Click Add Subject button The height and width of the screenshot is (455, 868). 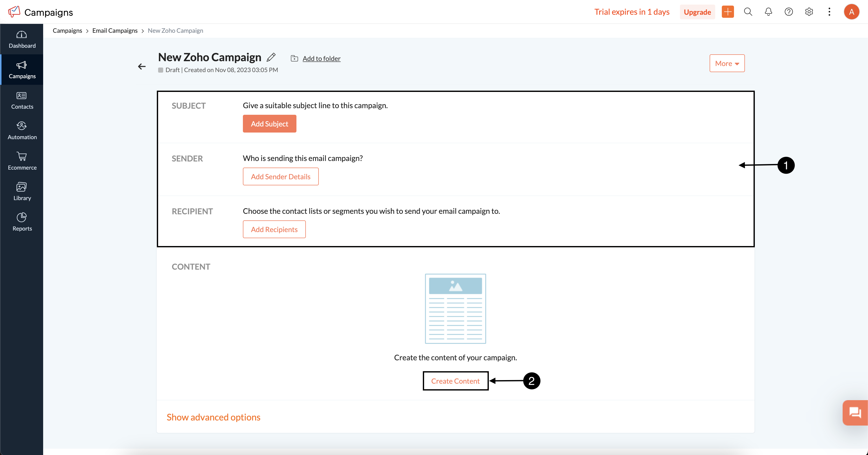pos(270,124)
